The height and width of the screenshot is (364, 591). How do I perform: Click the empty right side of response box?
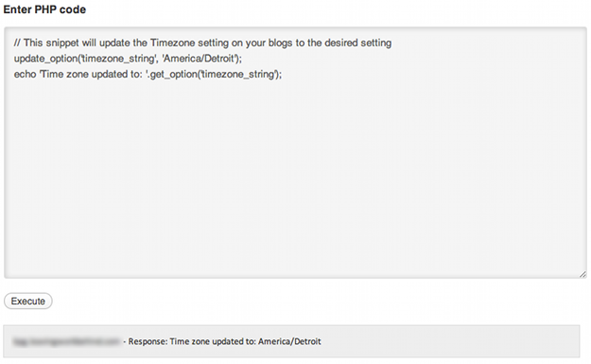[x=448, y=341]
